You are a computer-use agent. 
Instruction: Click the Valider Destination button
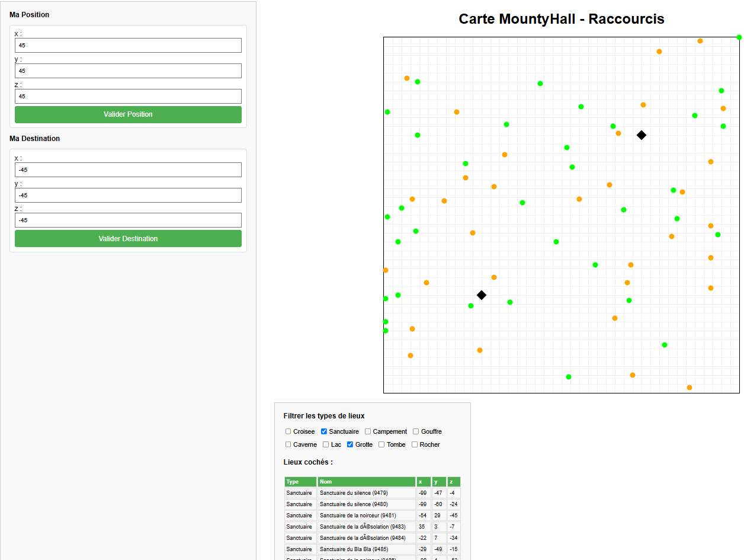[128, 239]
